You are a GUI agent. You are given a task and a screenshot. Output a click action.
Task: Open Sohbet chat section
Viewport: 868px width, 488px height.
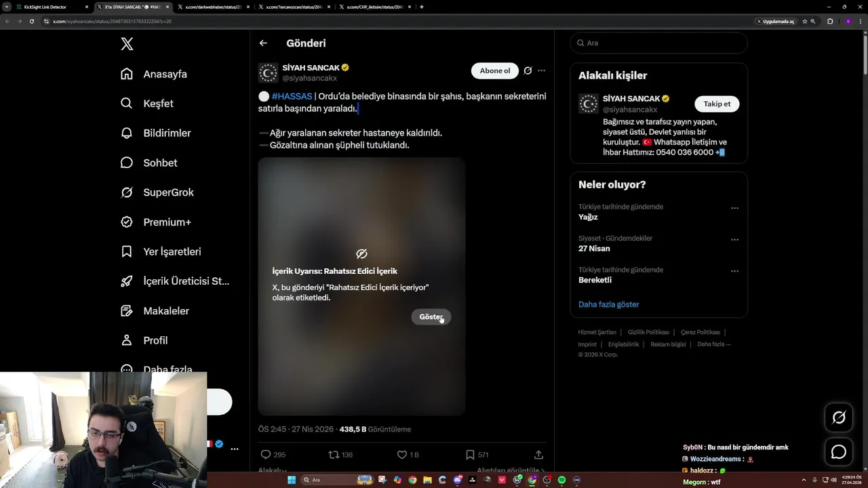tap(149, 163)
